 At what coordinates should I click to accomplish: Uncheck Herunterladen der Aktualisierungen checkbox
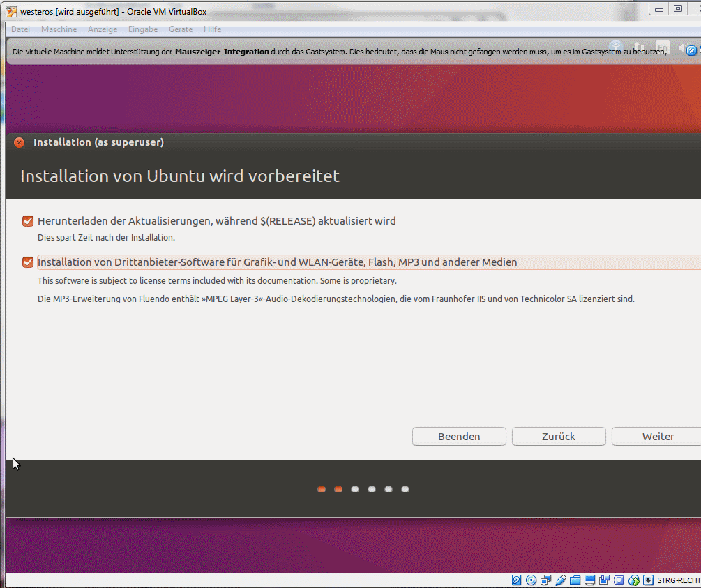point(28,221)
